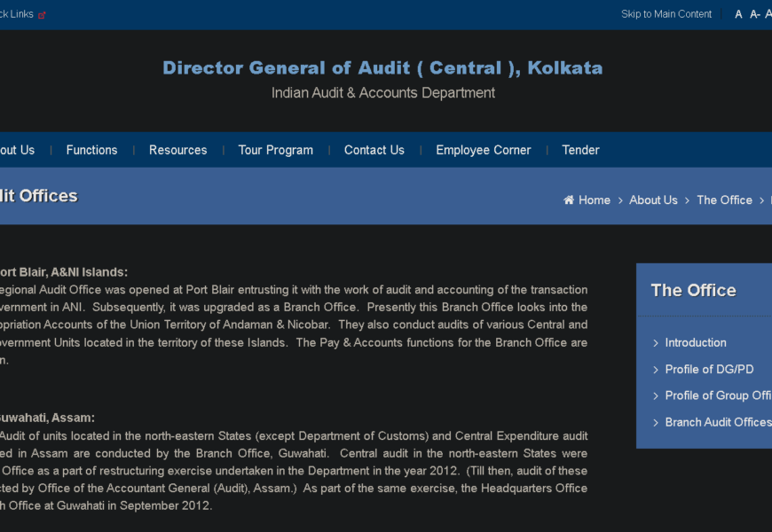
Task: Decrease font size with A- button
Action: pos(755,14)
